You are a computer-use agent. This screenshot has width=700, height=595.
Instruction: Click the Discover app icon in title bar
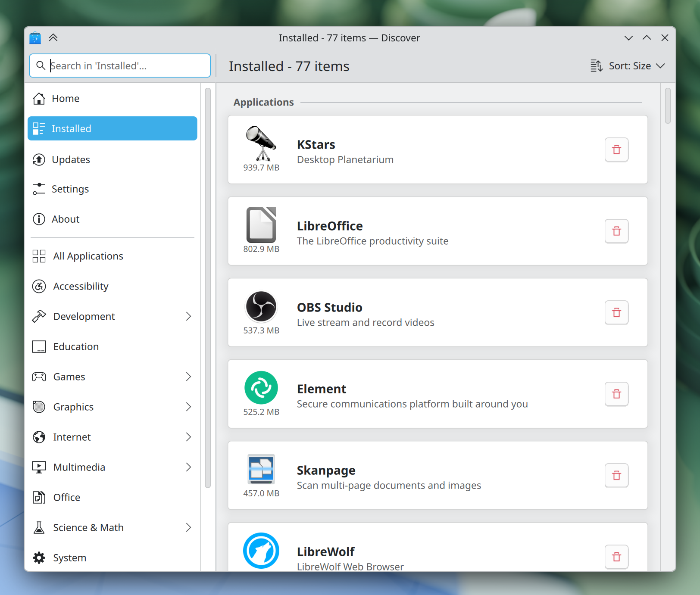tap(35, 38)
